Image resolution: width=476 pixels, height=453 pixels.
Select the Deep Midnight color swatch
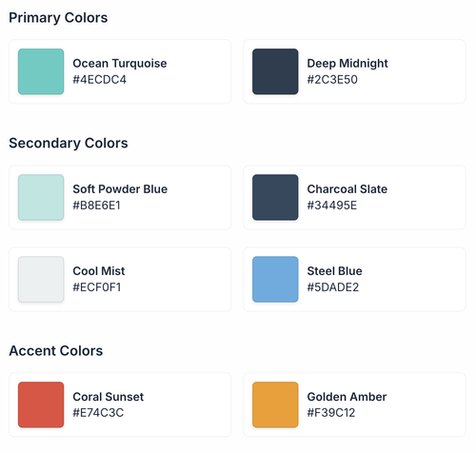tap(275, 71)
